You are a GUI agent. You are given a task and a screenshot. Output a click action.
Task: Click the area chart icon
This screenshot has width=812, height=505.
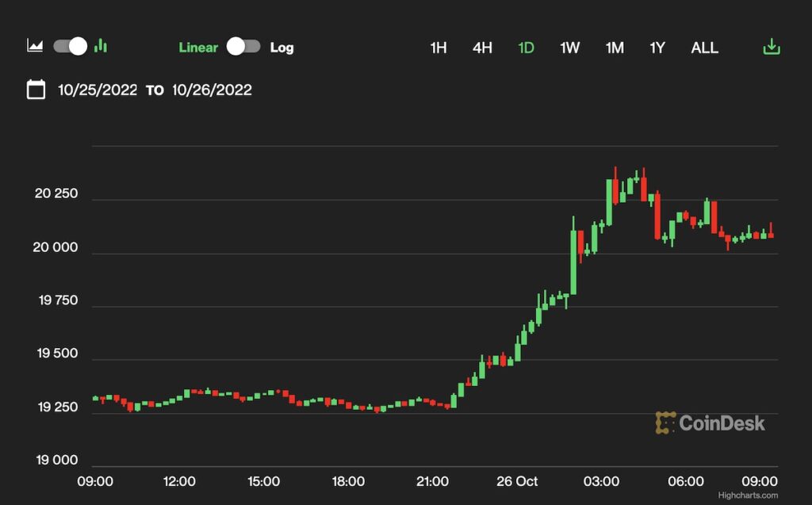coord(35,46)
